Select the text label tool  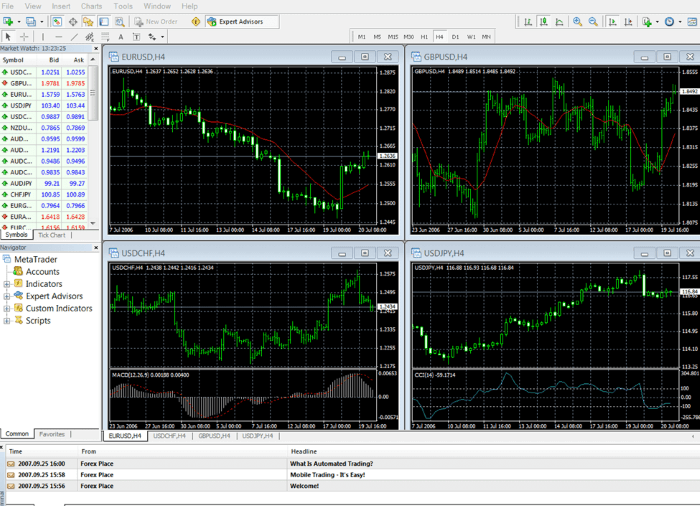point(137,37)
